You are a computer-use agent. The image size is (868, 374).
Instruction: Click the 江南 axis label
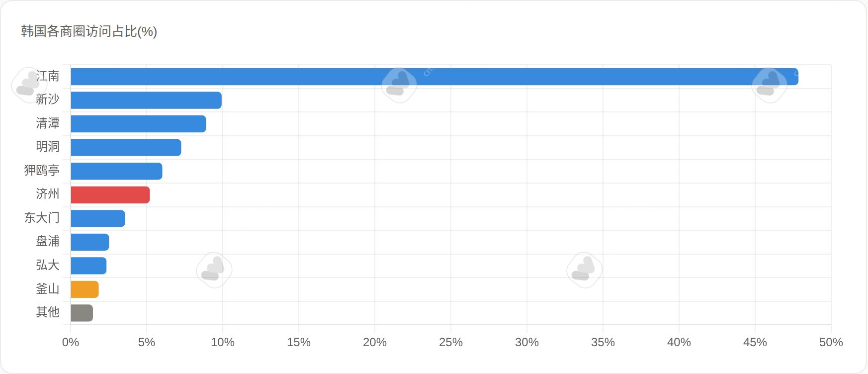tap(48, 76)
